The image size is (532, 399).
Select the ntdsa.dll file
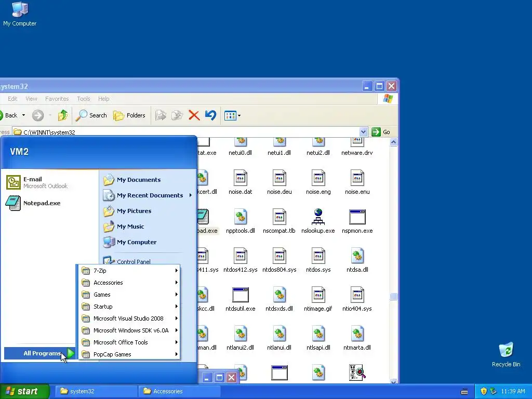pyautogui.click(x=357, y=260)
